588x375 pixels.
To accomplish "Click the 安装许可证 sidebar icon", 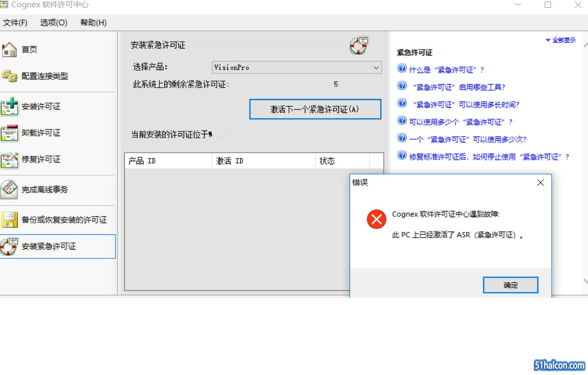I will pos(9,106).
